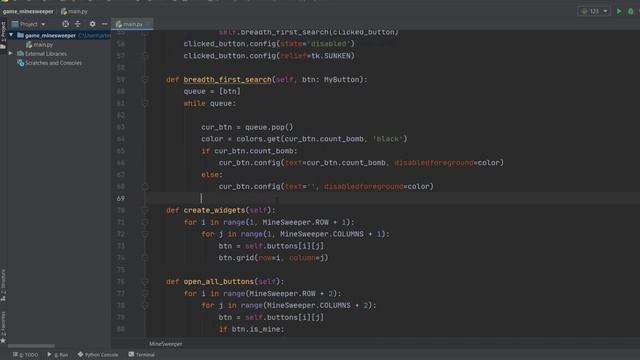The width and height of the screenshot is (640, 360).
Task: Open Project panel settings gear
Action: click(x=93, y=24)
